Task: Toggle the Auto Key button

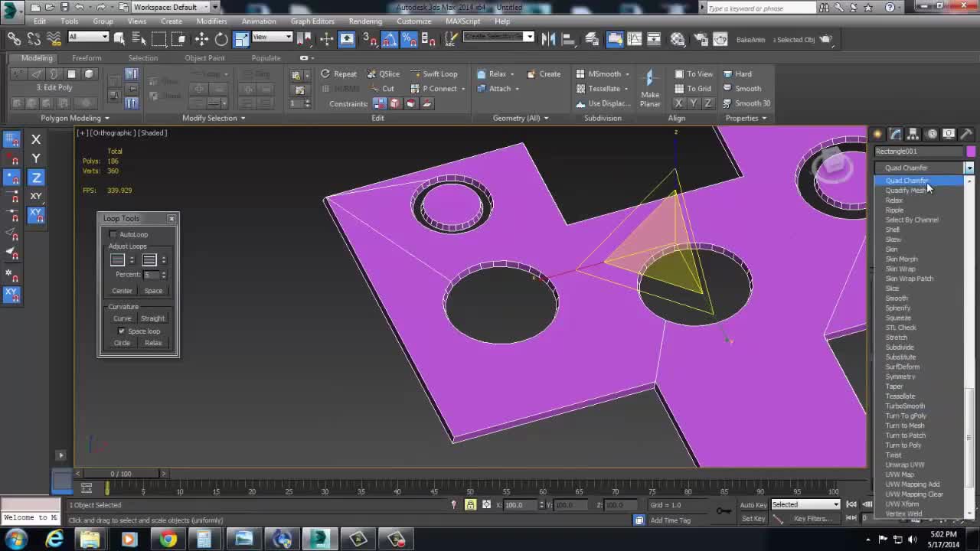Action: 753,505
